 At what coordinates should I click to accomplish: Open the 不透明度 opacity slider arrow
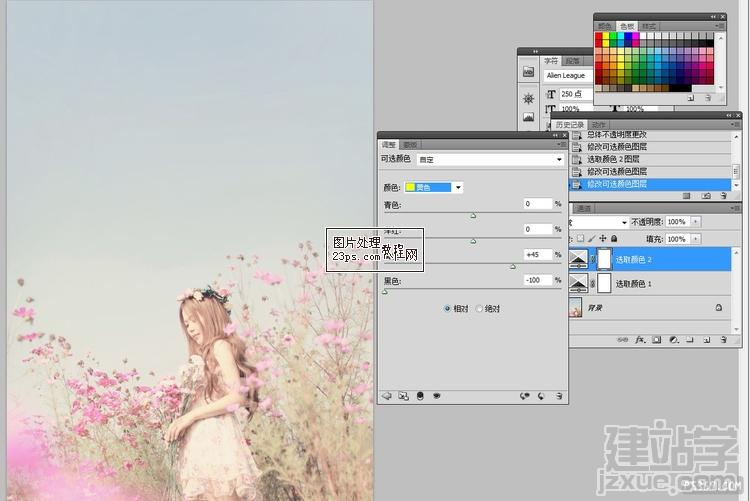pos(695,222)
